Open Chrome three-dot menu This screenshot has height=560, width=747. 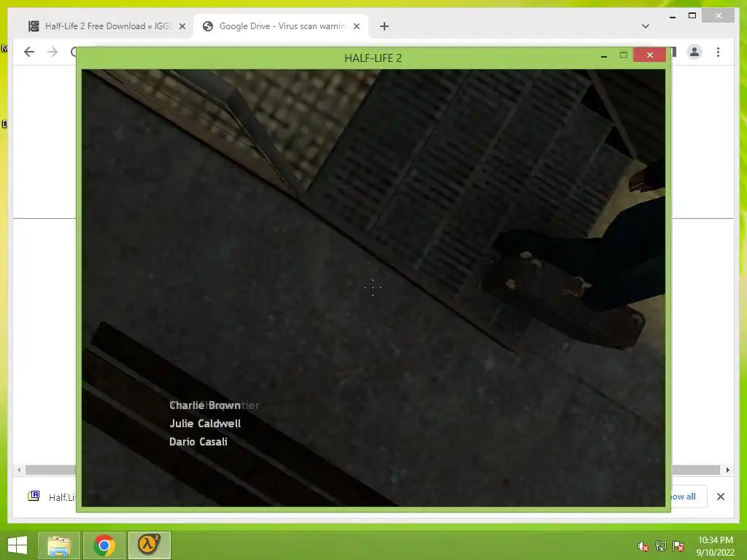point(718,52)
